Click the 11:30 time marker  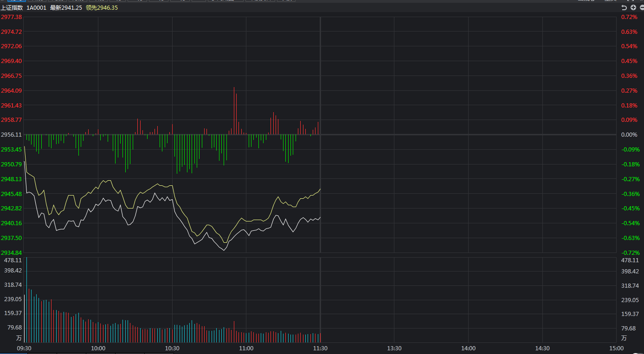tap(320, 348)
